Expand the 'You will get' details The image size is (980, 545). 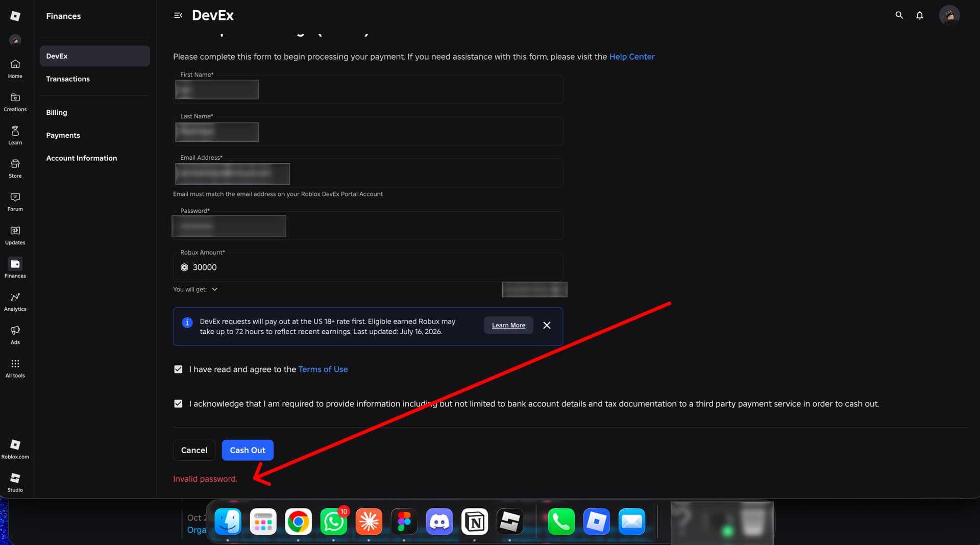point(215,289)
